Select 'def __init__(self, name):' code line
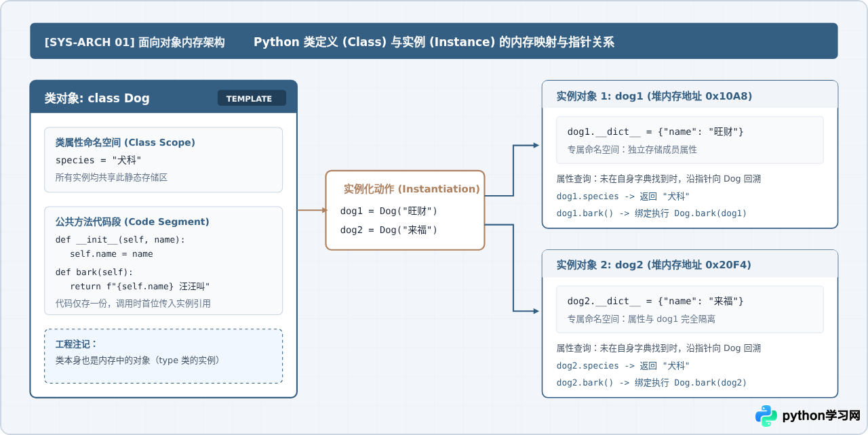Viewport: 868px width, 435px height. pos(120,240)
